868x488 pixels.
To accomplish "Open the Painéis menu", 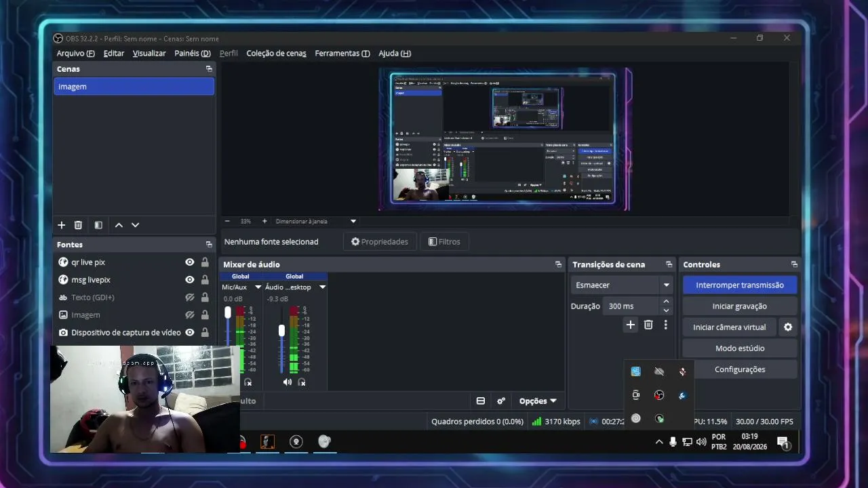I will (x=193, y=54).
